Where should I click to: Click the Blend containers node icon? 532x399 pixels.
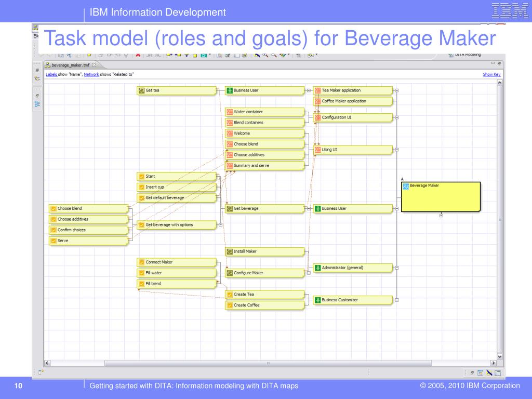230,123
